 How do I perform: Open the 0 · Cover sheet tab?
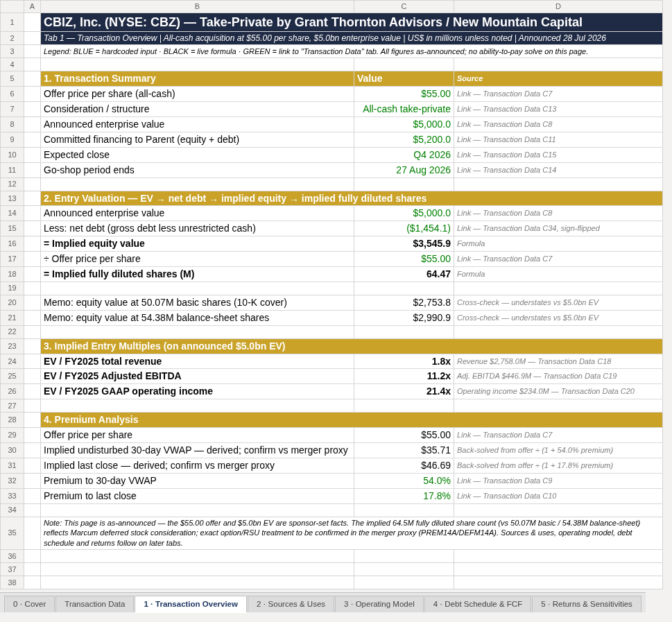(x=29, y=604)
